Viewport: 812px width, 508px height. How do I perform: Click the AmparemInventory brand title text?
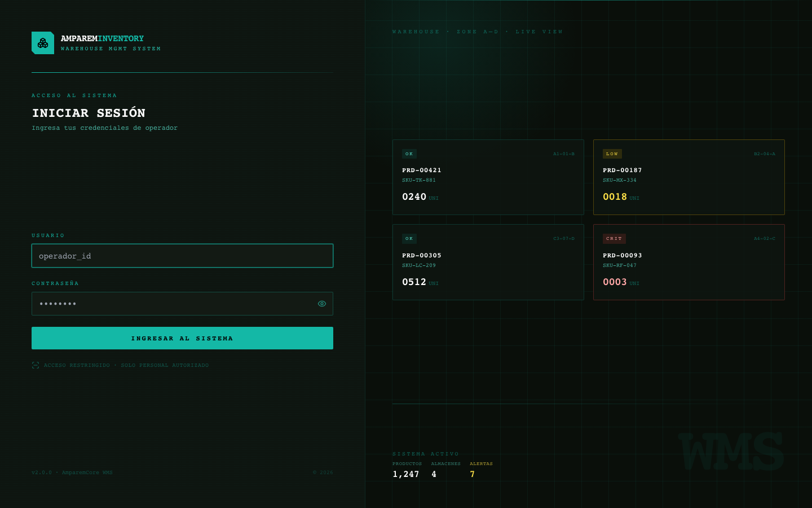coord(102,38)
